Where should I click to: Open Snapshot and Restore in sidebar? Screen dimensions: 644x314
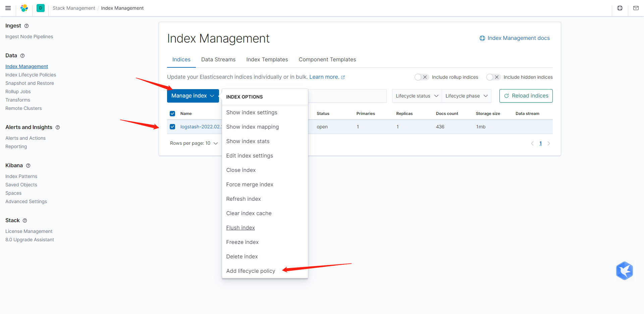coord(30,83)
